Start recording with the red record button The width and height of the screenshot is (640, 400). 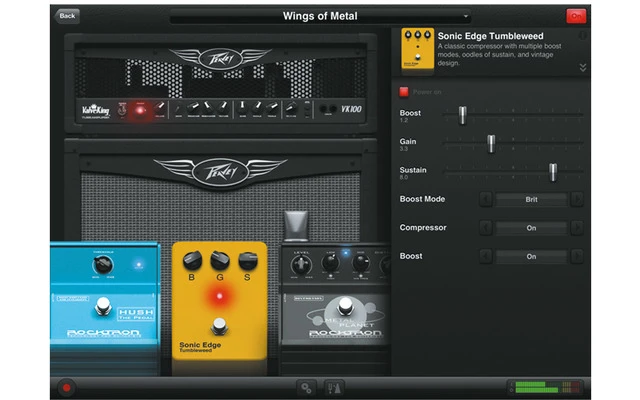(67, 388)
